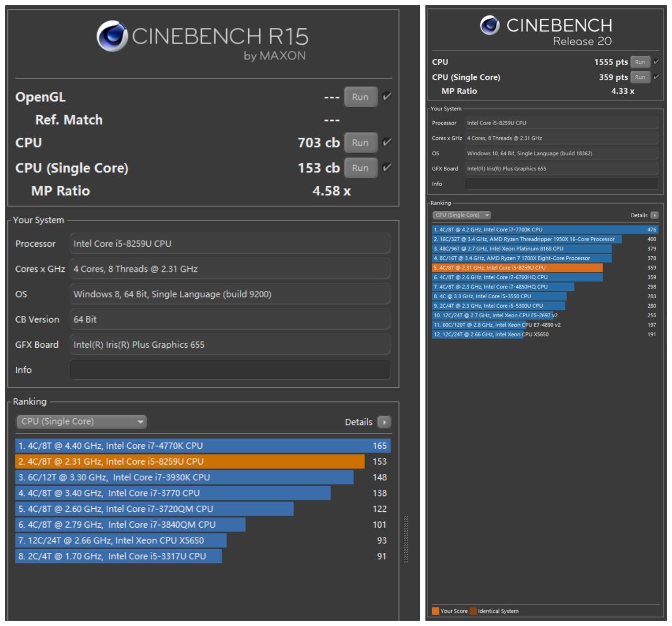
Task: Open the CPU (Single Core) dropdown in R20
Action: pyautogui.click(x=462, y=215)
